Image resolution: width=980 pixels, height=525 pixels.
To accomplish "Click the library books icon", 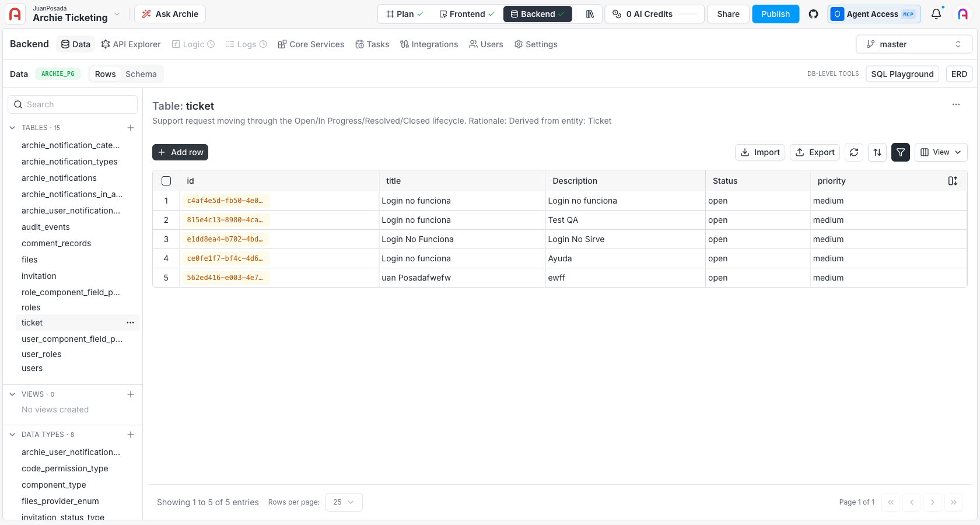I will pos(590,14).
